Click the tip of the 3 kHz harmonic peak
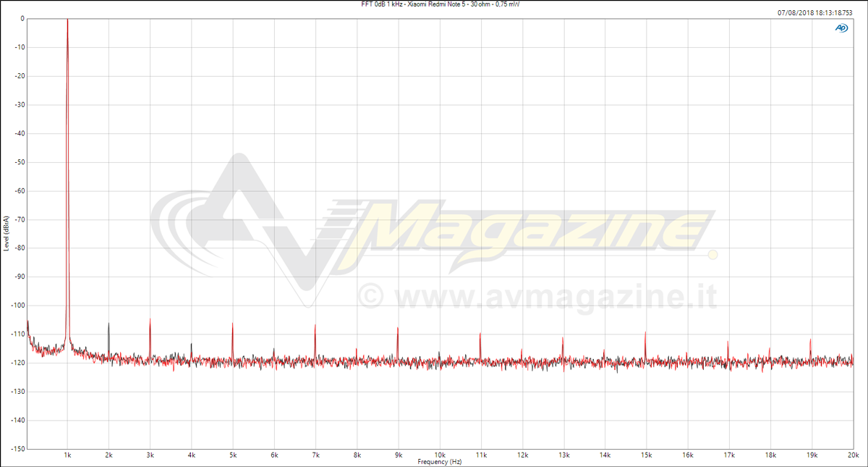This screenshot has width=868, height=467. [150, 319]
